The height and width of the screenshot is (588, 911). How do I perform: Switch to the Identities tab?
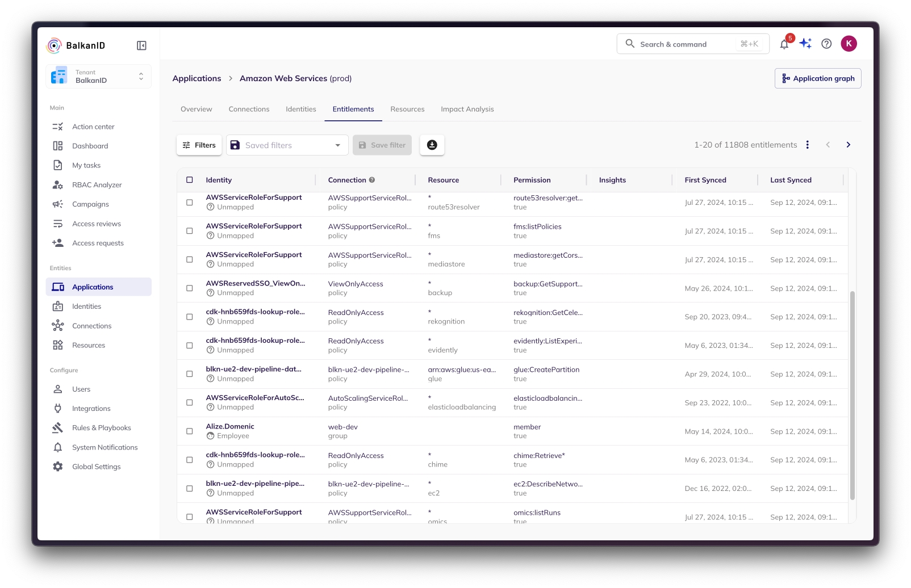tap(301, 109)
